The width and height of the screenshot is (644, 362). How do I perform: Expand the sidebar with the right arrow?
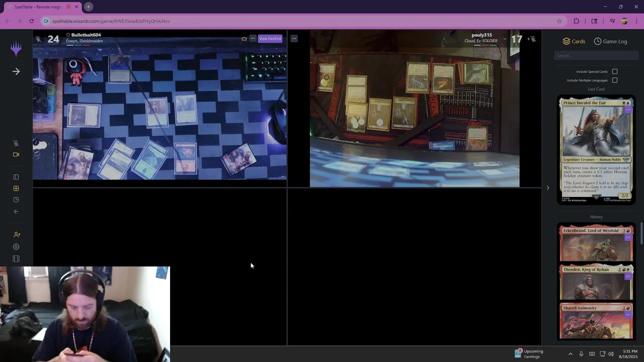[16, 71]
